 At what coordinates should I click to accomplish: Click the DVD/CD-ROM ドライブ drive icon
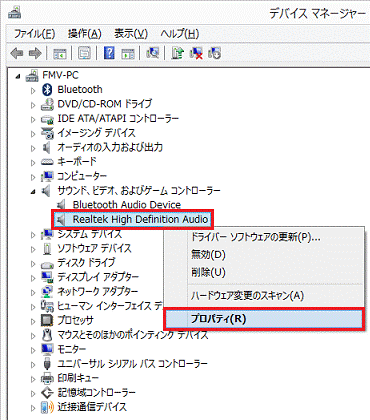tap(47, 104)
